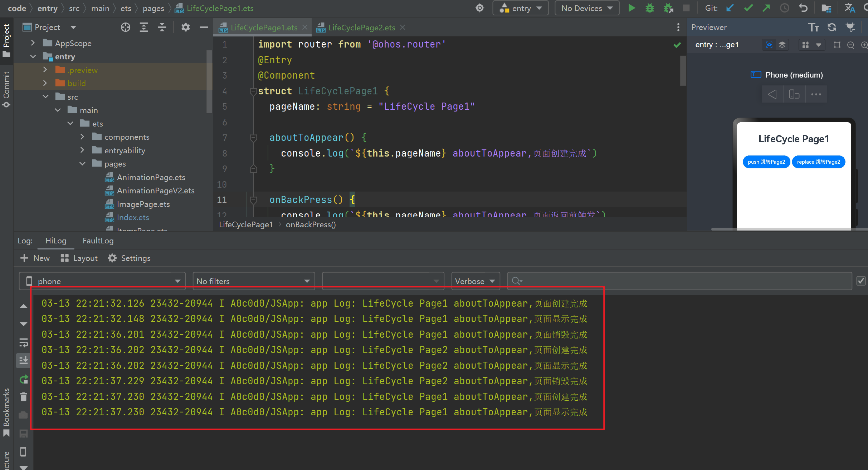Viewport: 868px width, 470px height.
Task: Click the clear log trash icon
Action: click(24, 397)
